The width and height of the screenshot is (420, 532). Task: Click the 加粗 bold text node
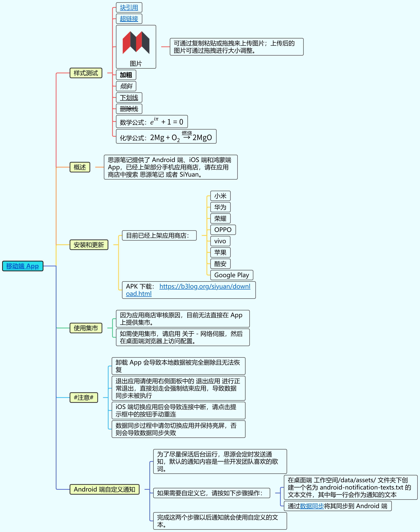(x=126, y=75)
